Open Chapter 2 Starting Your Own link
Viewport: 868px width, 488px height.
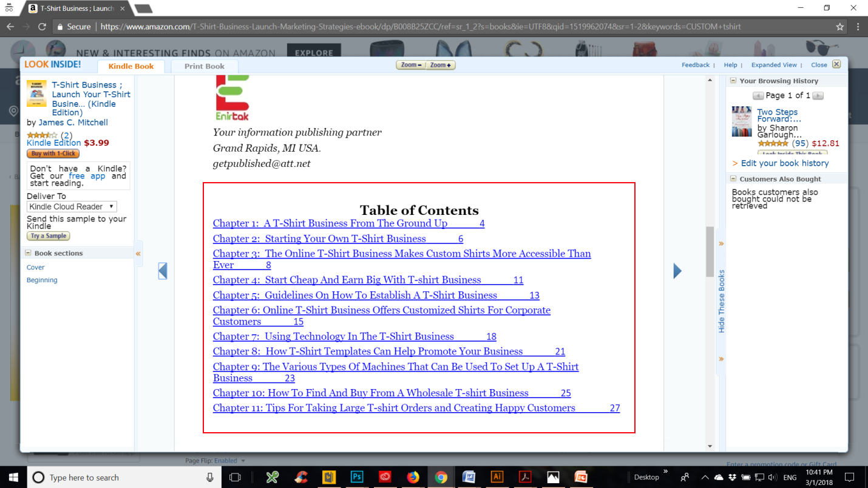pos(338,239)
